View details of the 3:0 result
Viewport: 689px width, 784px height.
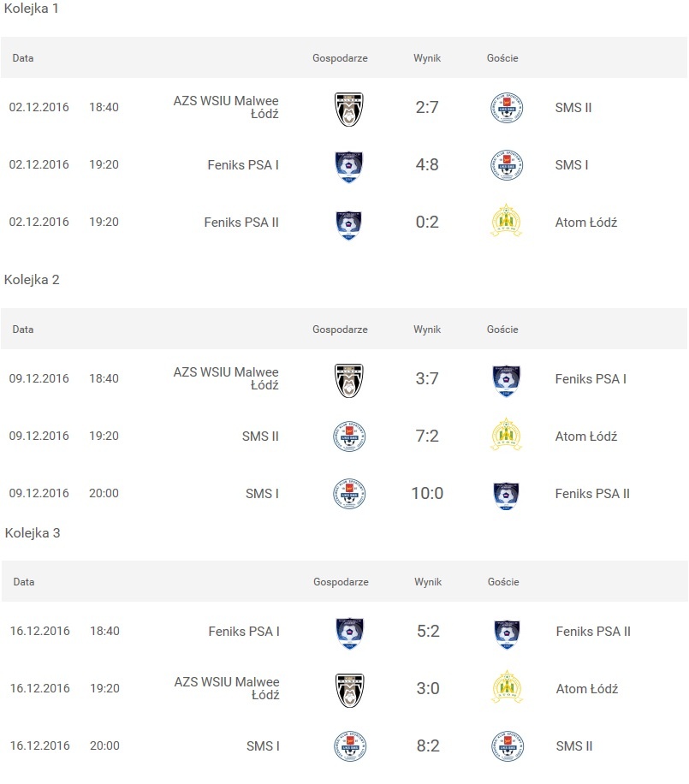pyautogui.click(x=427, y=688)
